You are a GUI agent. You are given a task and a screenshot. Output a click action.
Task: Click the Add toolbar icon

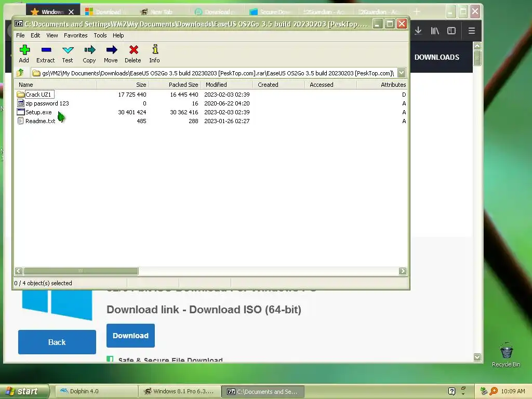tap(24, 50)
